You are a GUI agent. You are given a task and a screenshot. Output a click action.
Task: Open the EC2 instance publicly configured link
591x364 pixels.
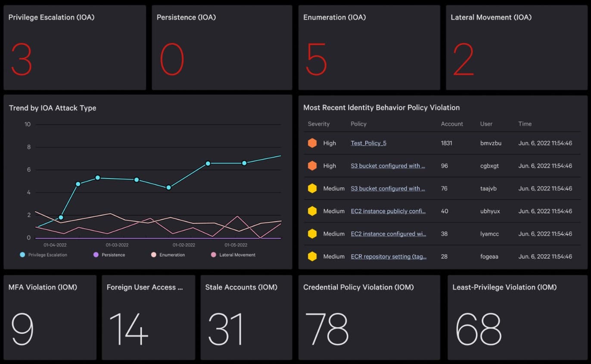click(x=388, y=211)
